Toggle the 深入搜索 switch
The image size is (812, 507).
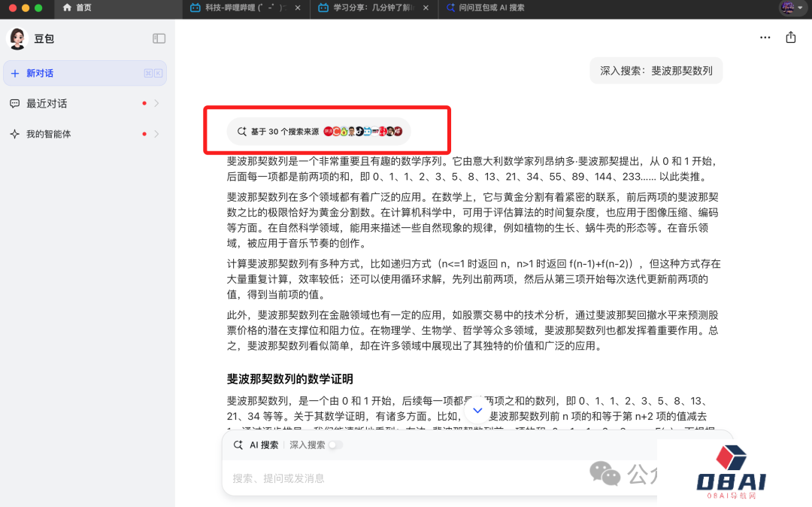[335, 445]
